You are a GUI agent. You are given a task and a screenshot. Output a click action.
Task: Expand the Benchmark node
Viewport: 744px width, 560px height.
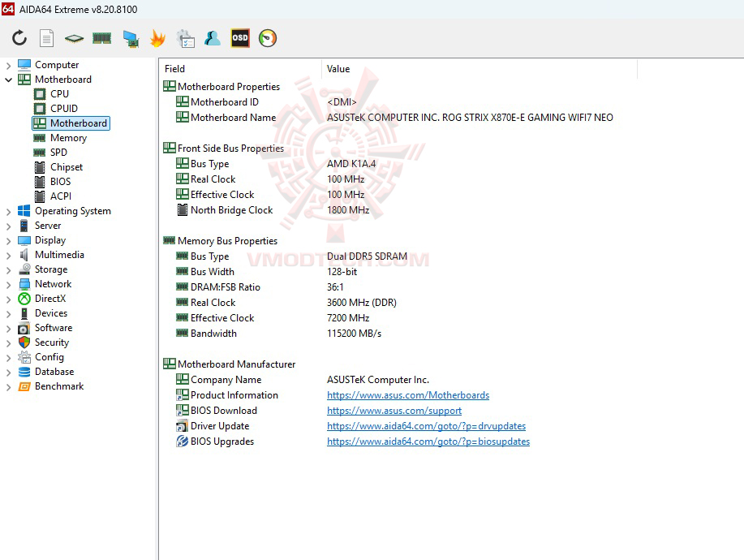pyautogui.click(x=8, y=387)
